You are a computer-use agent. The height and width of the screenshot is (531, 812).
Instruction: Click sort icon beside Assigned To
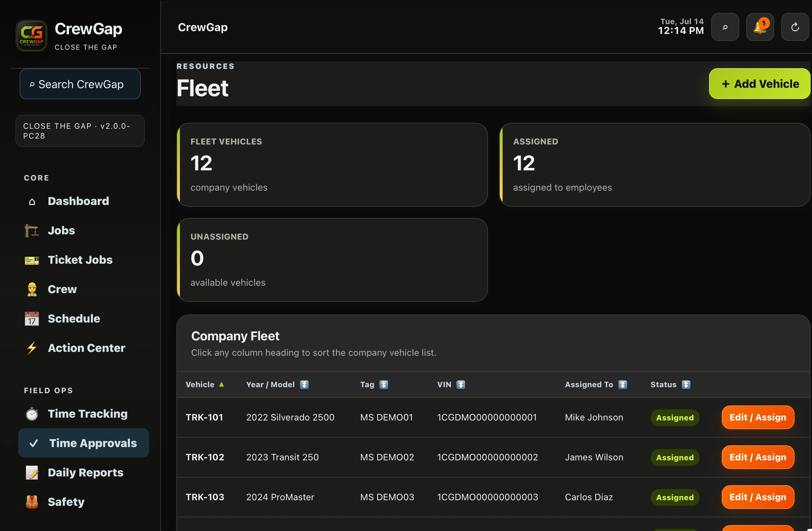(x=623, y=385)
